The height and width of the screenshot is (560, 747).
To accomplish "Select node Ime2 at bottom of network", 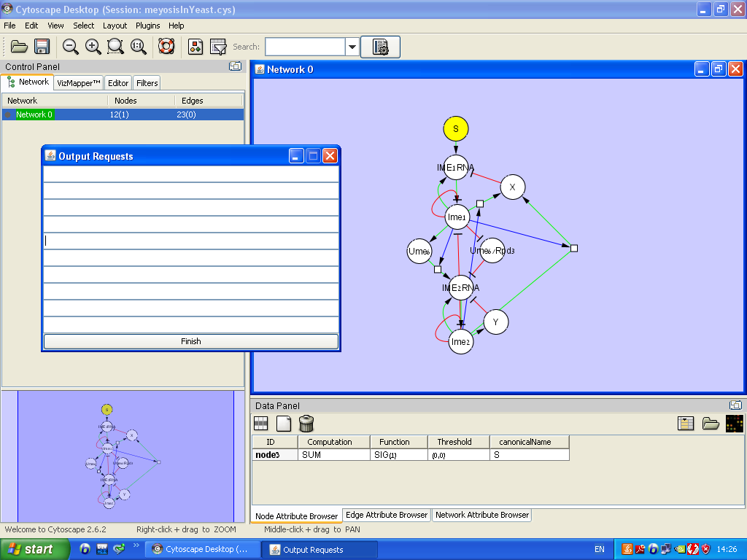I will (461, 342).
